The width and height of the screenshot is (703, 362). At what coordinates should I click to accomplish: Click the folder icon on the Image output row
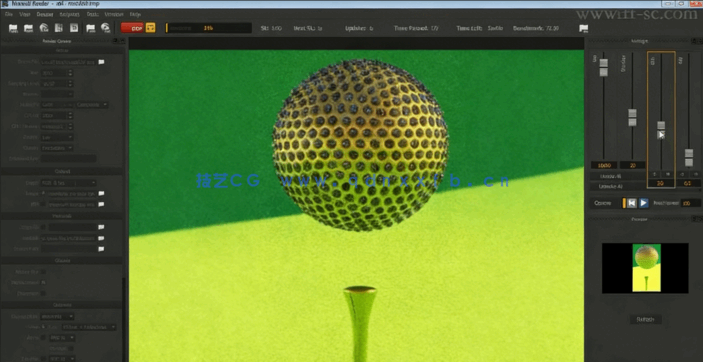coord(101,193)
